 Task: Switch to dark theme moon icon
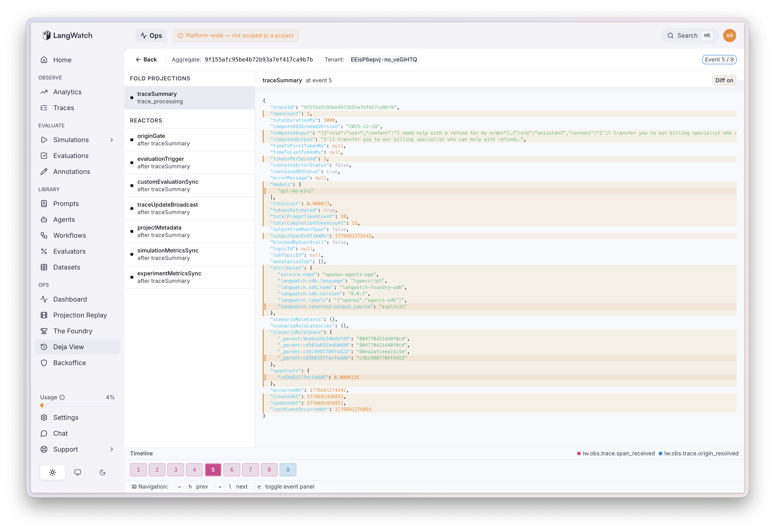(103, 472)
